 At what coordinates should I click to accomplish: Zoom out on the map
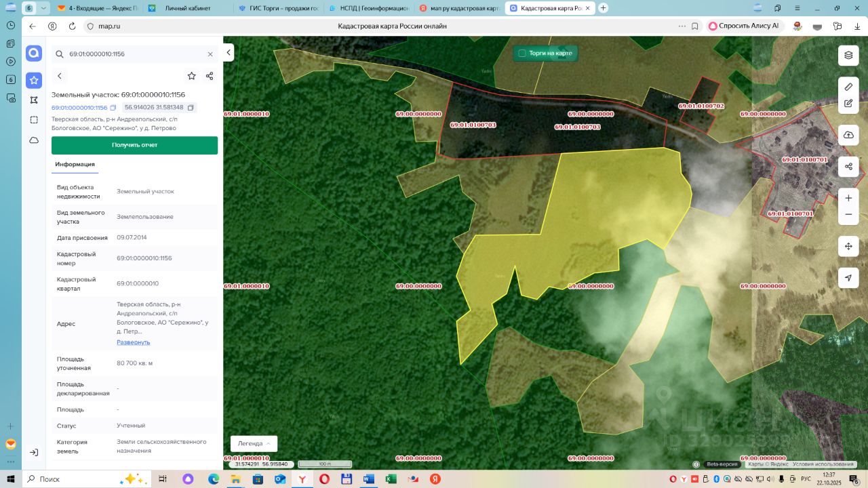click(x=848, y=215)
